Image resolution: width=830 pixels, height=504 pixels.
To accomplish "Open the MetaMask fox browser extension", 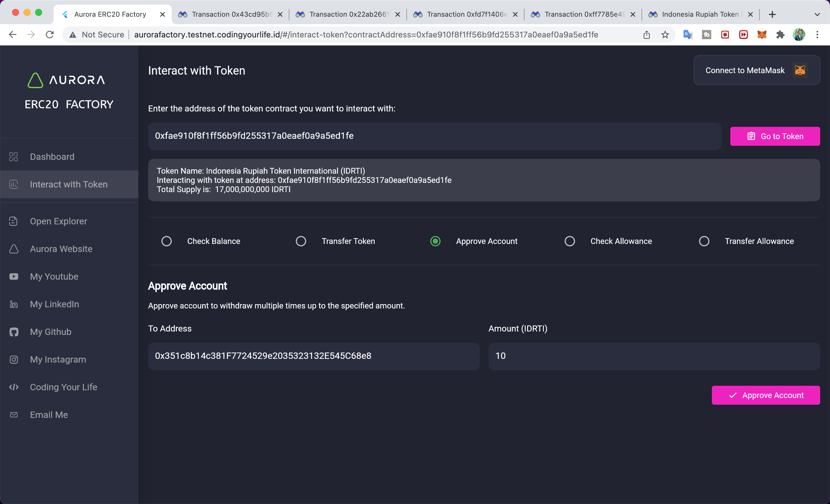I will point(762,35).
